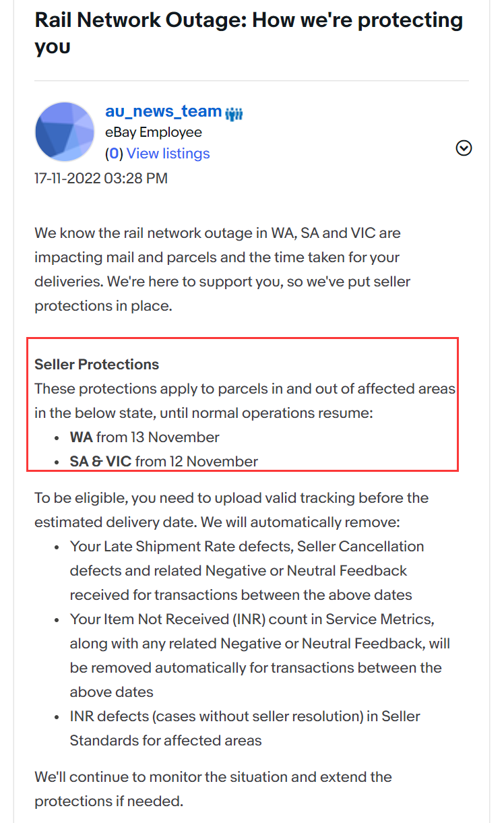Click the WA from 13 November bullet
The height and width of the screenshot is (823, 504).
tap(145, 437)
